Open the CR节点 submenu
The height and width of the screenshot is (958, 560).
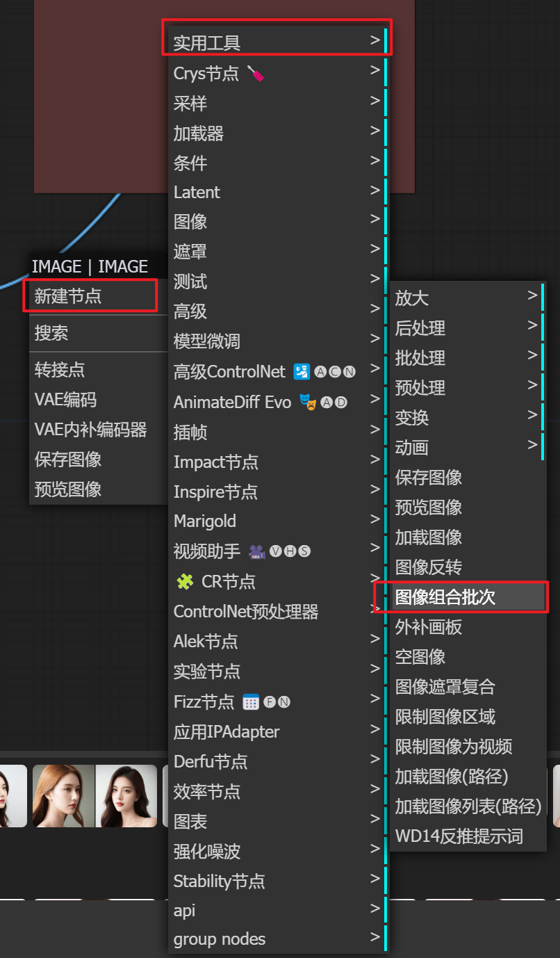[278, 581]
